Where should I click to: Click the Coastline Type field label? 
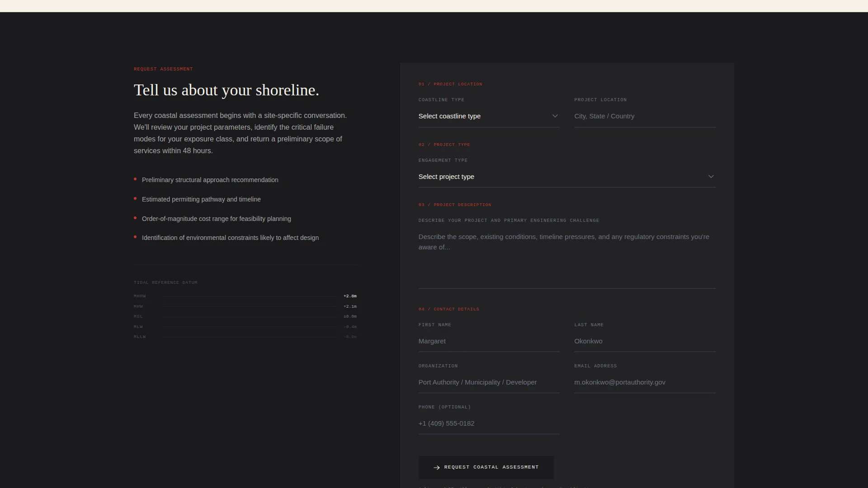point(441,100)
